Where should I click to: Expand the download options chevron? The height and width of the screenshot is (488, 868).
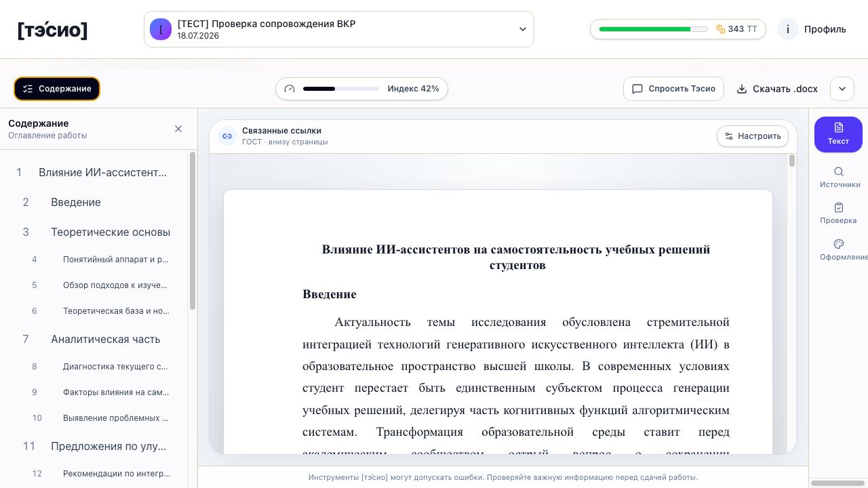tap(842, 89)
